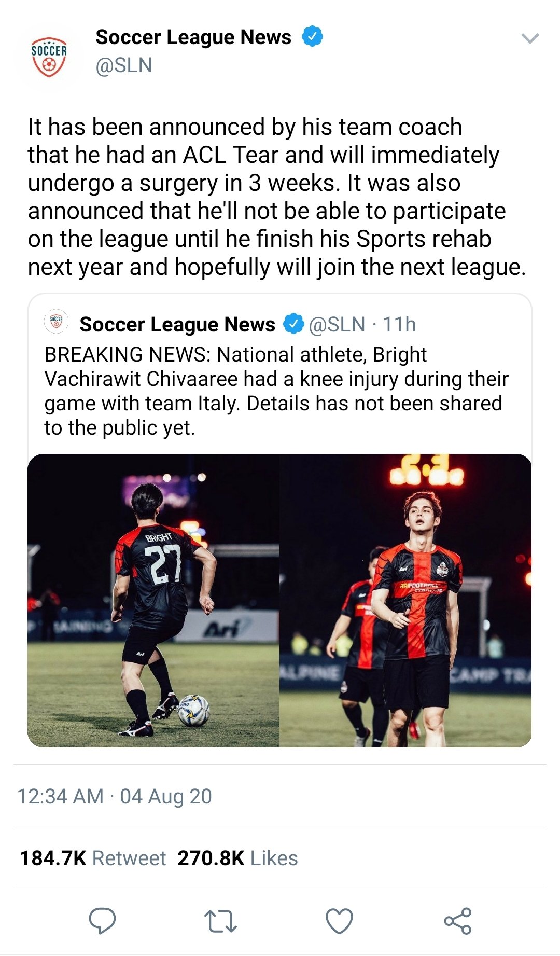The image size is (560, 956).
Task: Open photo of player facing camera
Action: 405,601
